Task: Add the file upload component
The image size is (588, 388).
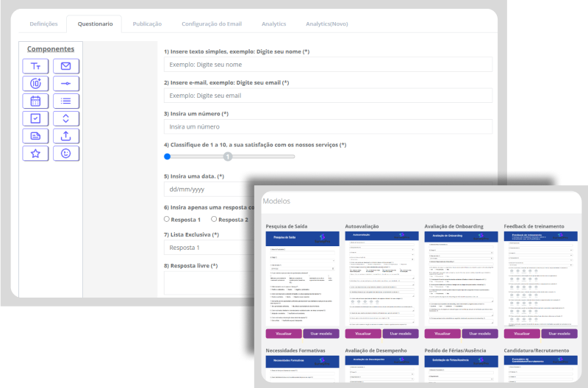Action: tap(65, 136)
